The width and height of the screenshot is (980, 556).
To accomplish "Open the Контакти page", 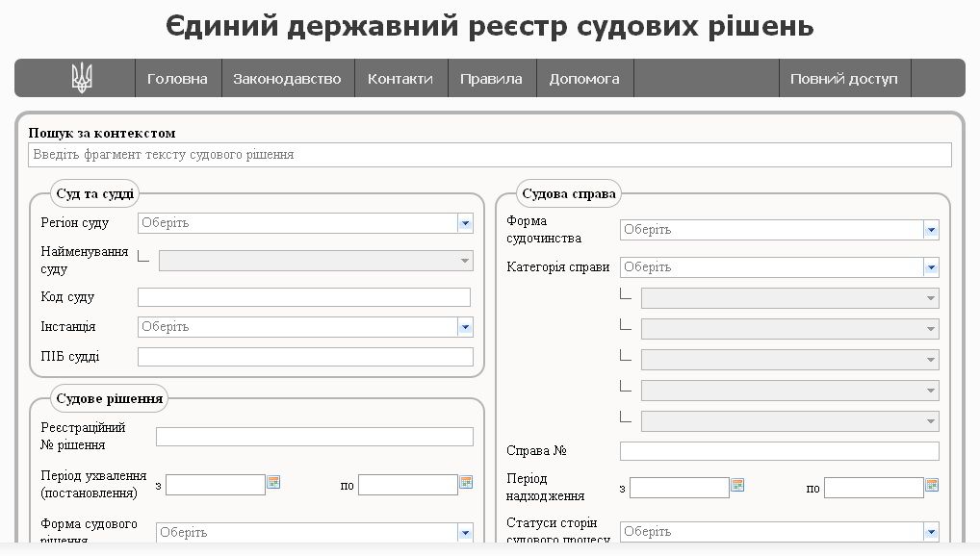I will (x=400, y=79).
